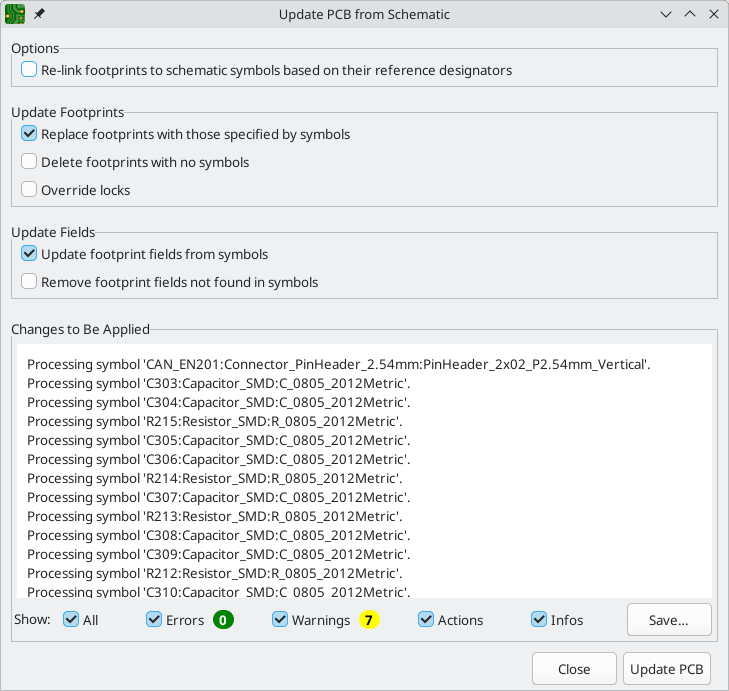729x691 pixels.
Task: Click the Close button at the bottom
Action: coord(573,669)
